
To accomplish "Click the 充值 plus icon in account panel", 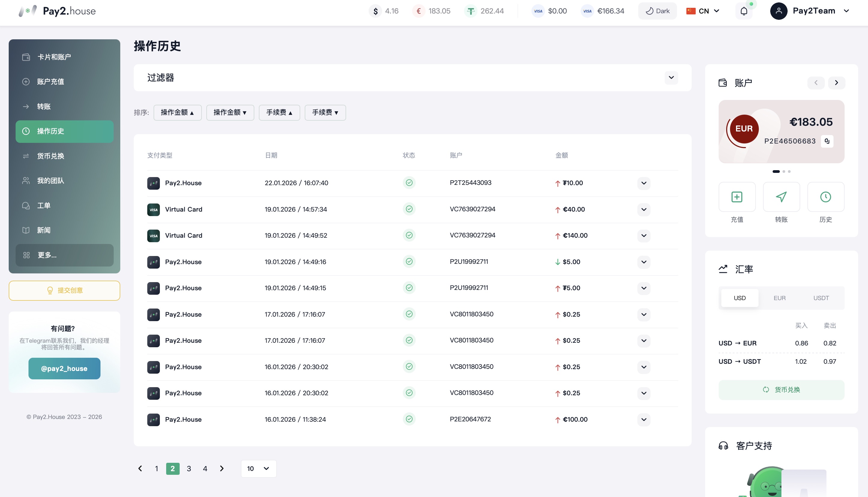I will click(x=737, y=197).
